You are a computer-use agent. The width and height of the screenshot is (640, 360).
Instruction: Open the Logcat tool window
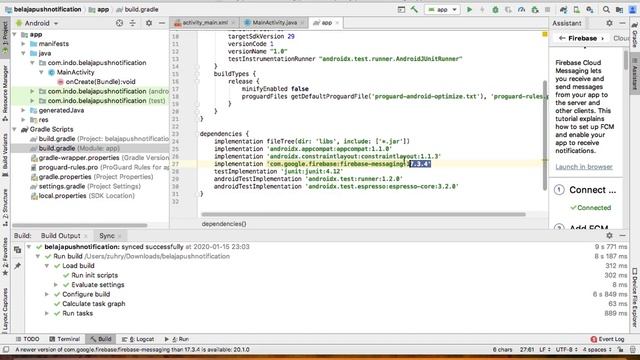pyautogui.click(x=138, y=339)
